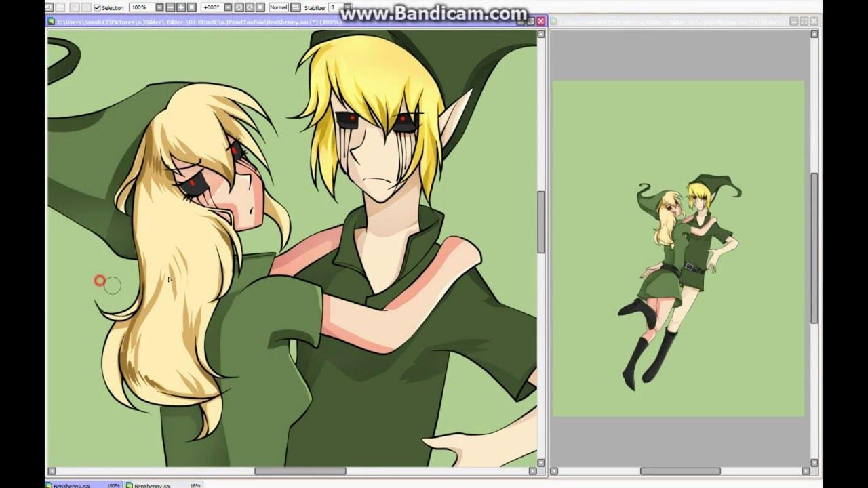Viewport: 868px width, 488px height.
Task: Open the zoom percentage dropdown arrow
Action: point(159,7)
